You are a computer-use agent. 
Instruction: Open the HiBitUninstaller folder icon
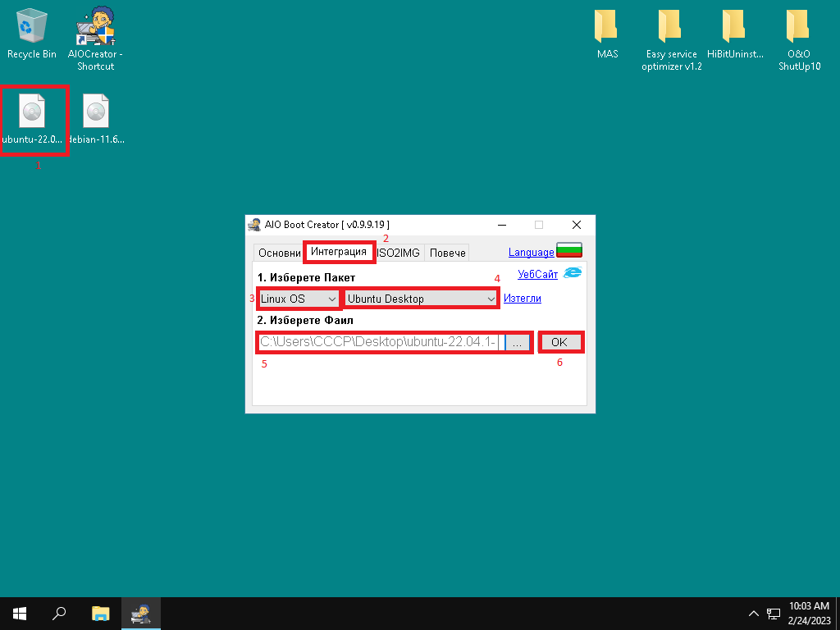pyautogui.click(x=735, y=28)
